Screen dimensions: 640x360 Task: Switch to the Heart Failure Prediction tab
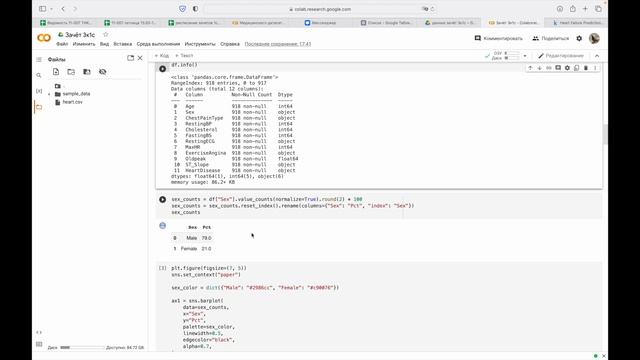pyautogui.click(x=577, y=23)
